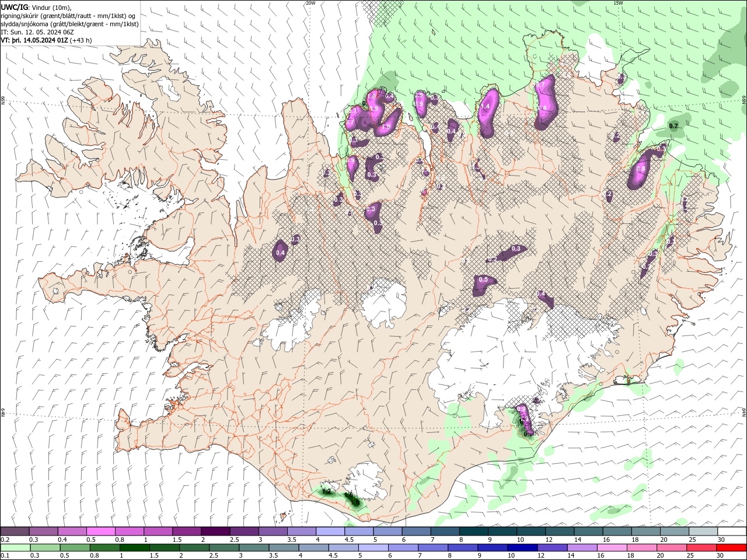Click the 'UWC/IG: Vindur (10m)' title line
This screenshot has height=560, width=747.
tap(36, 7)
